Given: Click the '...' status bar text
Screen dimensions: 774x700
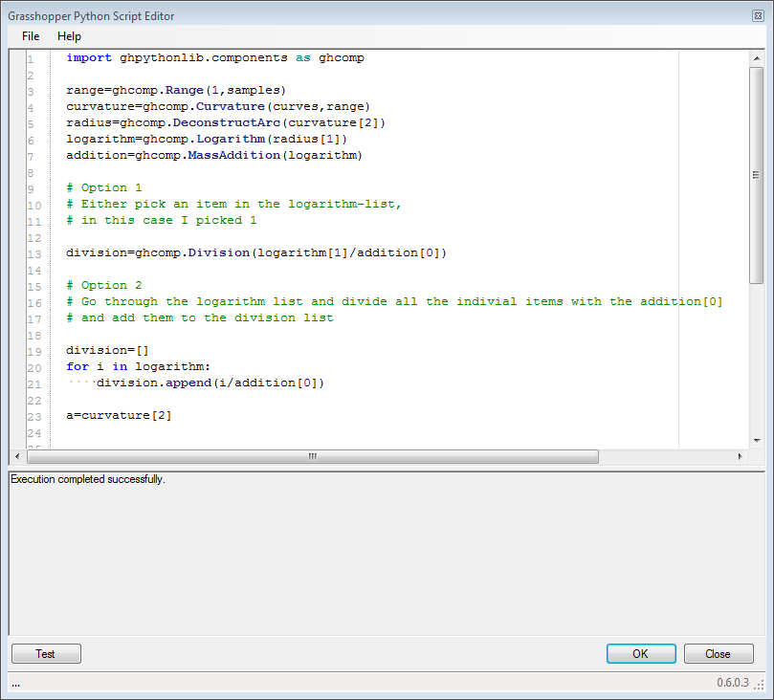Looking at the screenshot, I should 16,685.
